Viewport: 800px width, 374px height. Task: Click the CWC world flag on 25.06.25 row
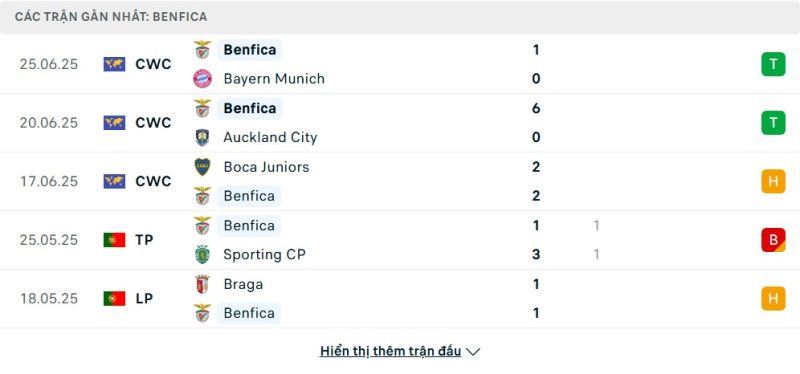pyautogui.click(x=114, y=64)
